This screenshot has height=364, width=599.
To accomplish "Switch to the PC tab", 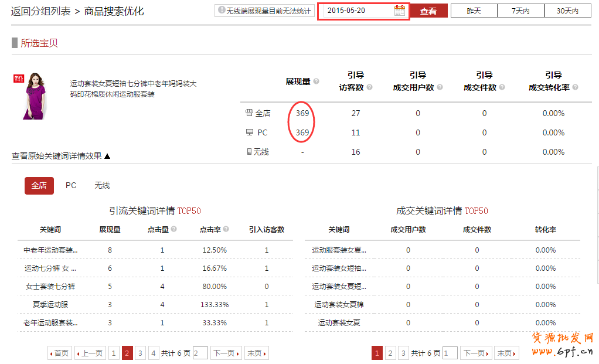I will [x=71, y=185].
